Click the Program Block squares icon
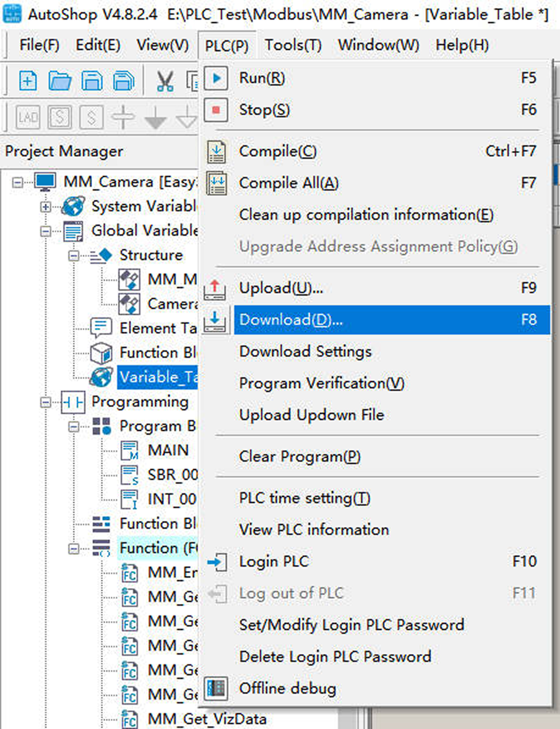560x729 pixels. coord(101,426)
